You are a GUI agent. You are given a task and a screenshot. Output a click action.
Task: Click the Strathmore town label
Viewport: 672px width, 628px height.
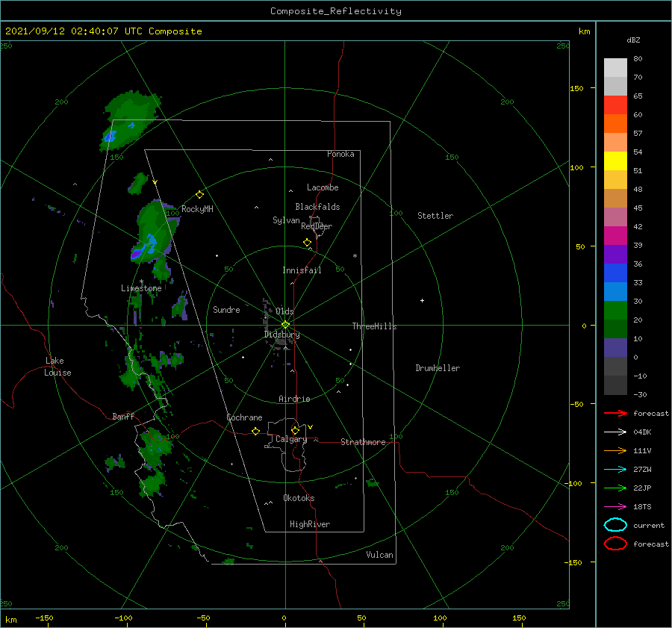(x=363, y=442)
